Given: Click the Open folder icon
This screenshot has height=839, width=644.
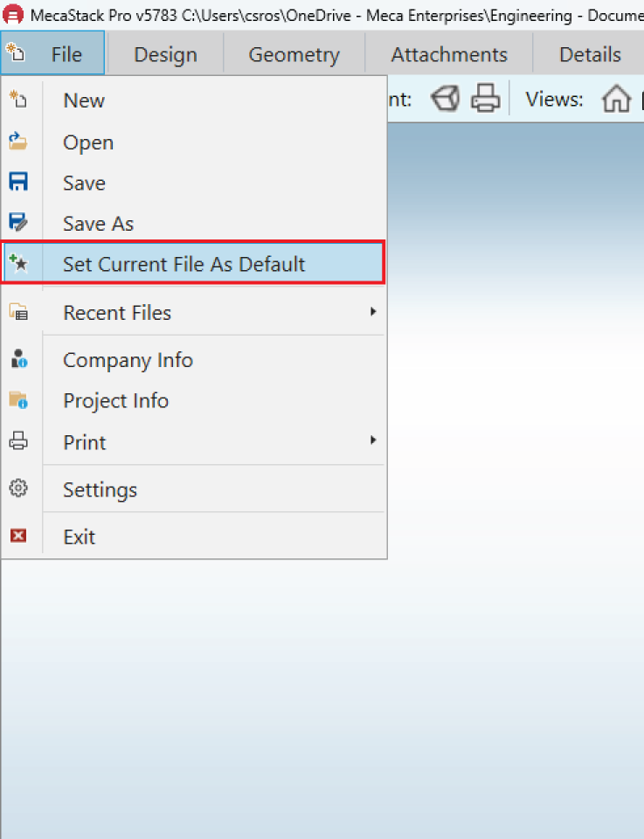Looking at the screenshot, I should [x=18, y=141].
